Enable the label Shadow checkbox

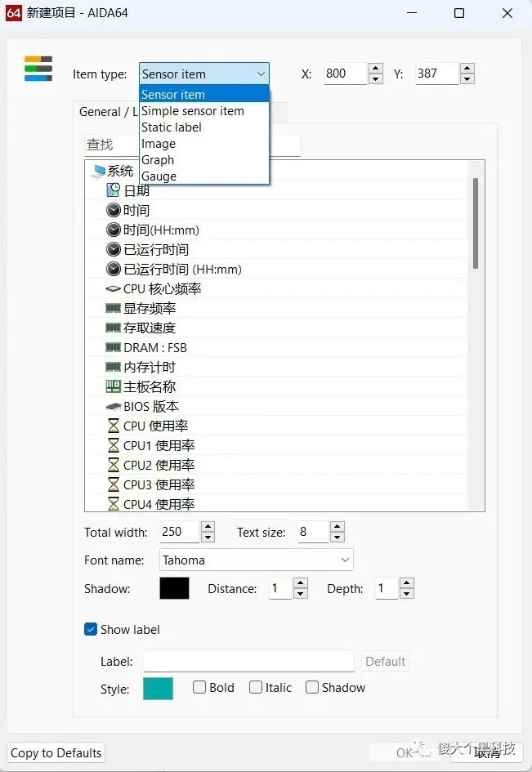click(312, 687)
